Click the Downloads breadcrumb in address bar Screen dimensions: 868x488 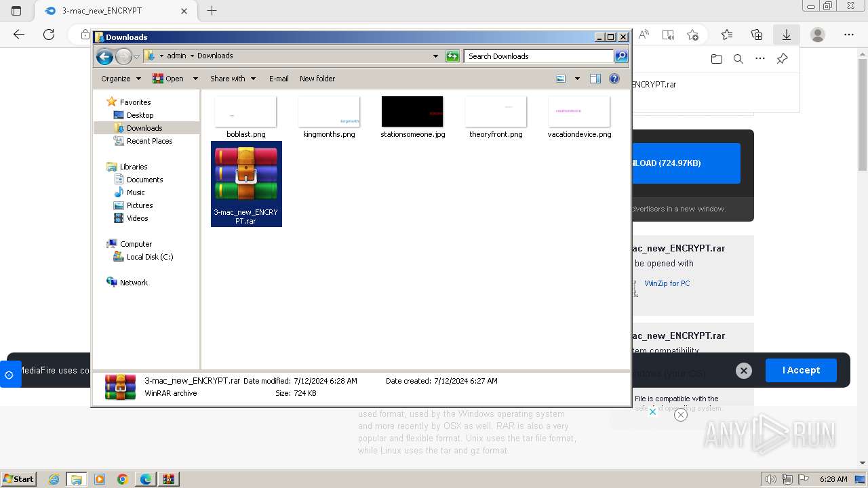(215, 56)
